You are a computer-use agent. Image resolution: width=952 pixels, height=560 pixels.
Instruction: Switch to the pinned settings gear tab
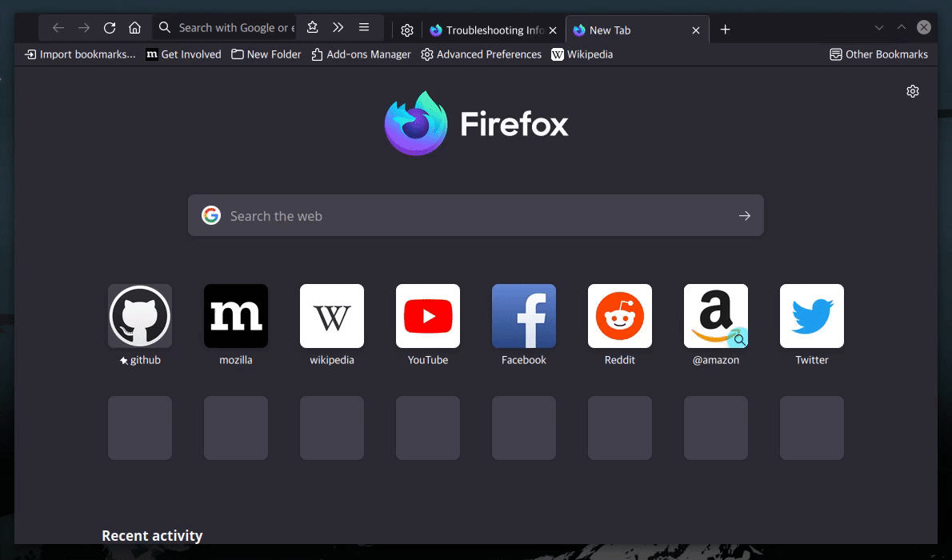(407, 30)
